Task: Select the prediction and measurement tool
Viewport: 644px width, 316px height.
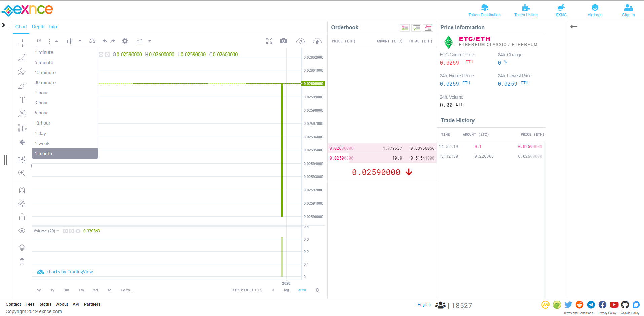Action: click(x=22, y=128)
